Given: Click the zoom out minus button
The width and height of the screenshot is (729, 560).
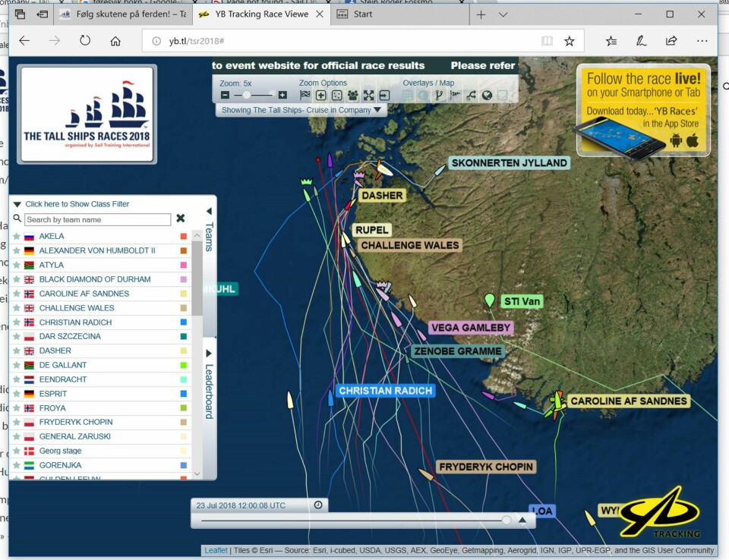Looking at the screenshot, I should pyautogui.click(x=225, y=96).
